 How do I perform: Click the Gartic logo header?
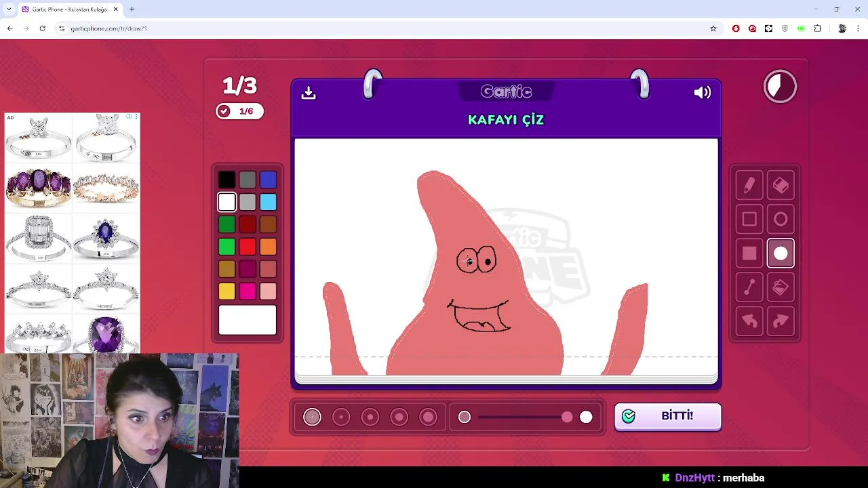(506, 91)
